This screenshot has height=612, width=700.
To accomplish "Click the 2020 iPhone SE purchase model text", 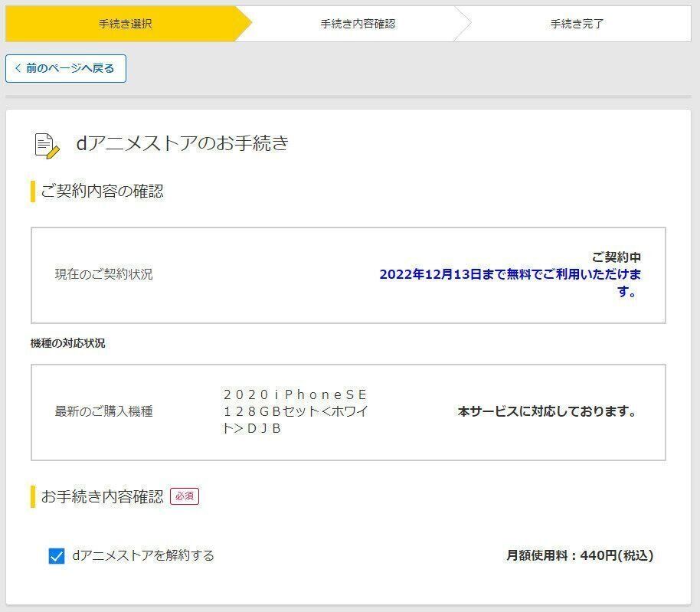I will 295,412.
